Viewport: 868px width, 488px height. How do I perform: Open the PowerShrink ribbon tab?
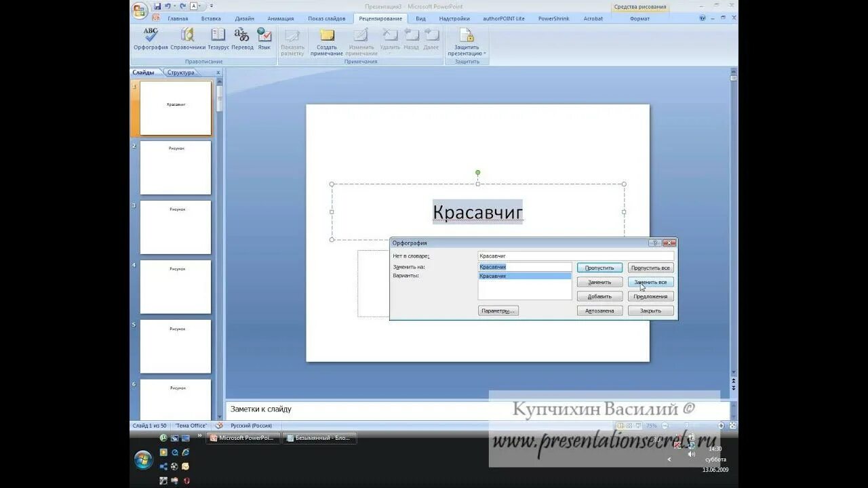(x=554, y=18)
